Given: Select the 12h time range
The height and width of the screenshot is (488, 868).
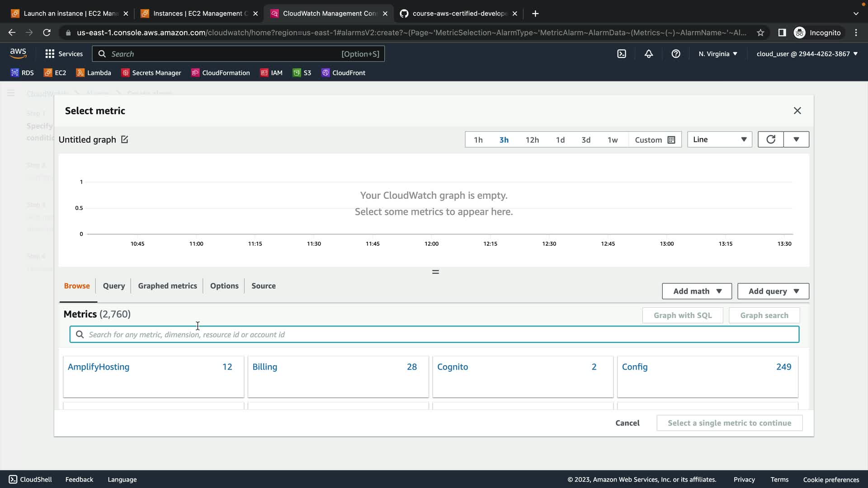Looking at the screenshot, I should (532, 140).
